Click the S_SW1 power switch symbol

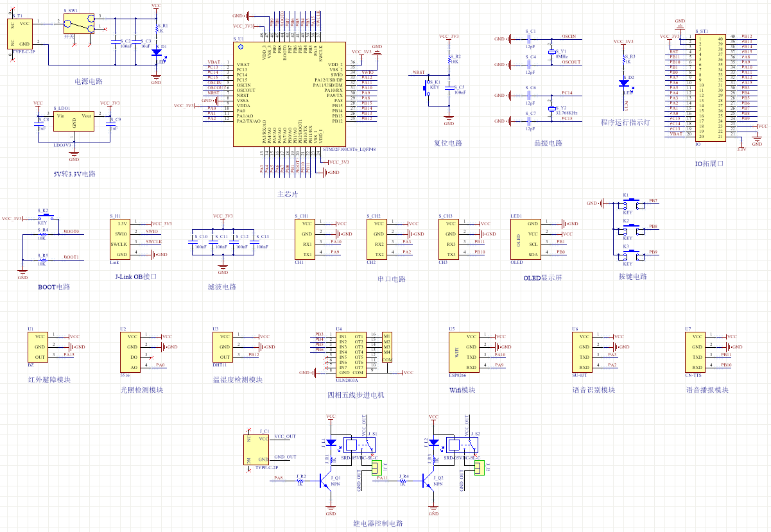coord(79,24)
